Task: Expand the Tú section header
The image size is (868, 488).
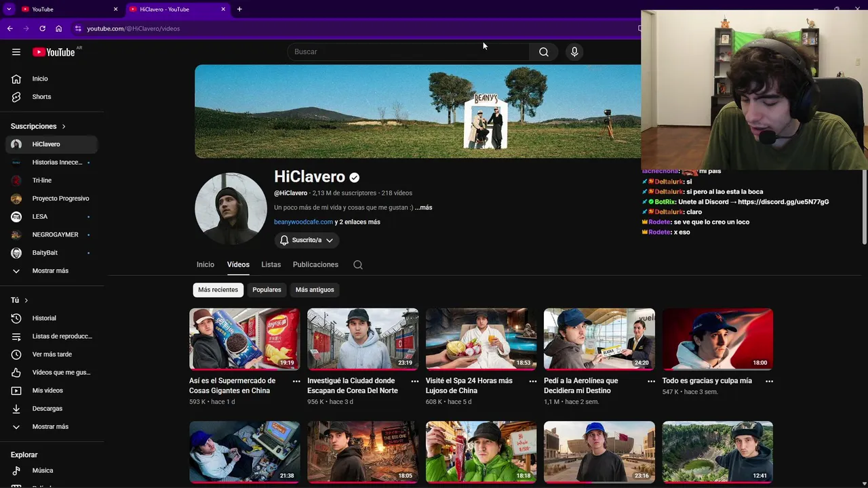Action: pos(20,300)
